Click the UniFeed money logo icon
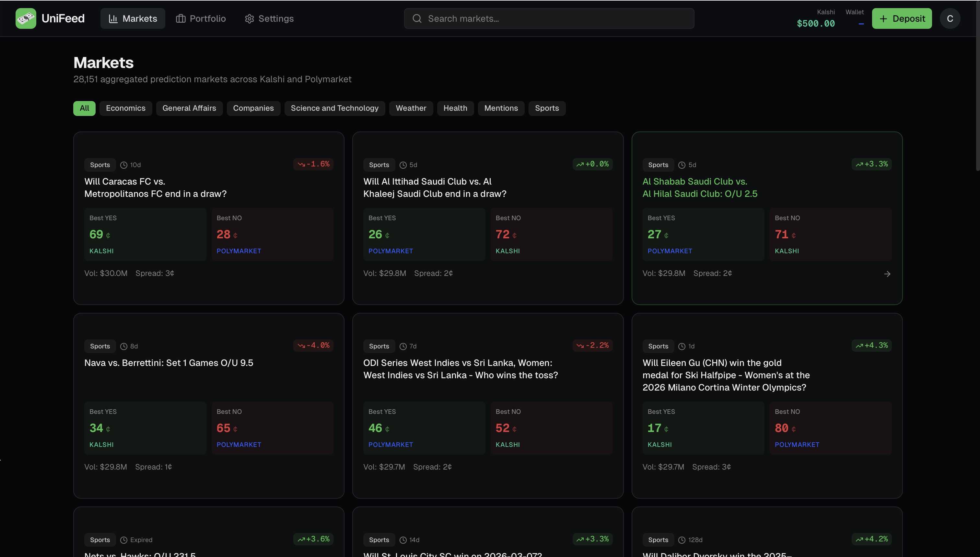This screenshot has width=980, height=557. pos(26,18)
